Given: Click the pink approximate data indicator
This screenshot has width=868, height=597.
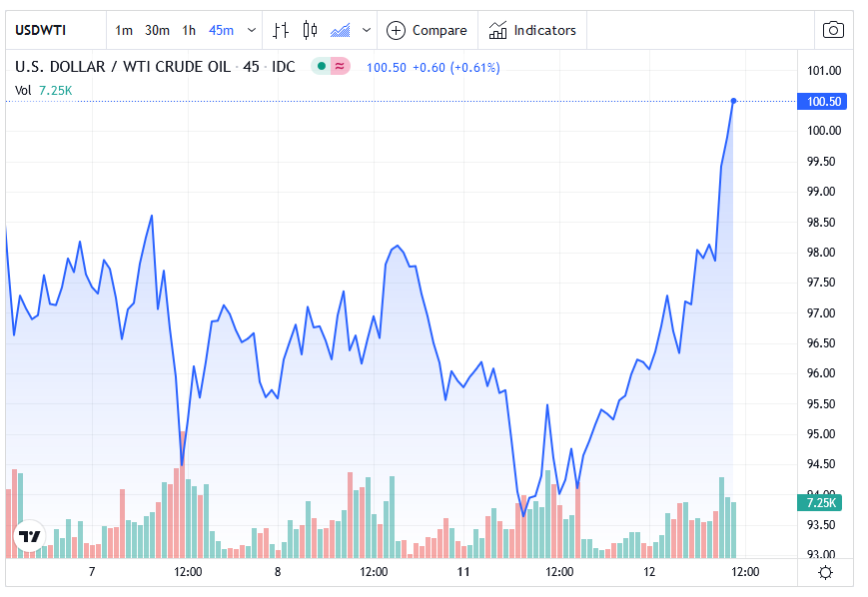Looking at the screenshot, I should pos(340,67).
